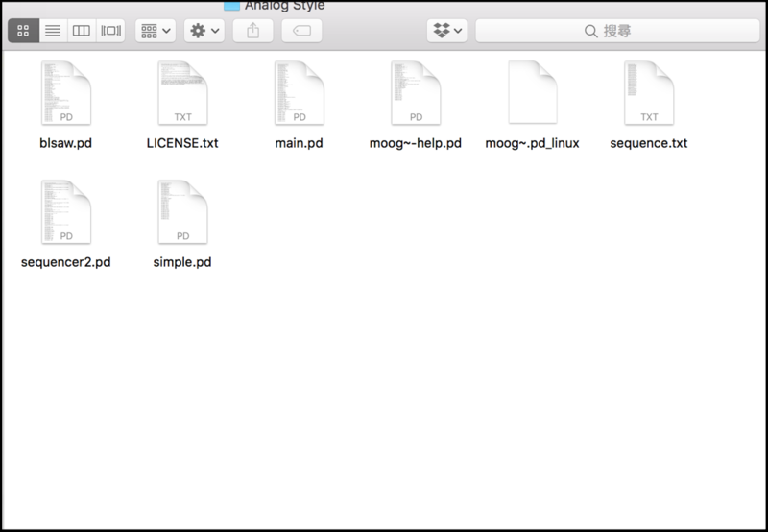The width and height of the screenshot is (768, 532).
Task: Click the Share toolbar button
Action: tap(253, 31)
